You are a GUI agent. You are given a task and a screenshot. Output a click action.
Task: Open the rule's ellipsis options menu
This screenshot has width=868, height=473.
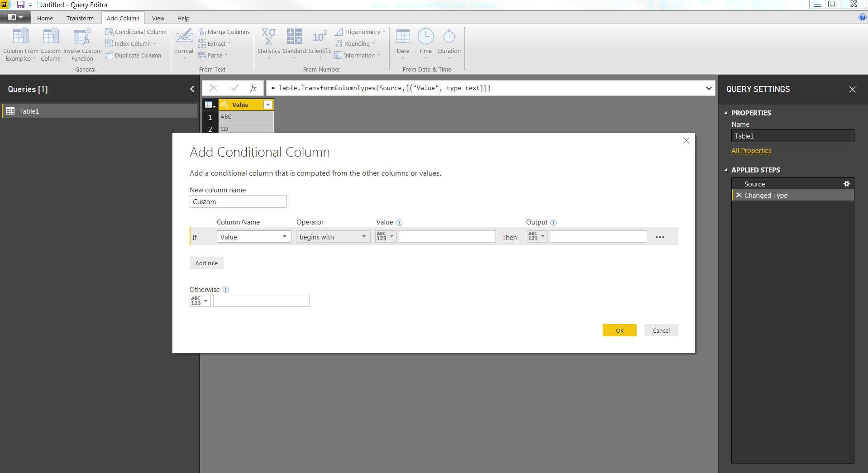pos(660,237)
